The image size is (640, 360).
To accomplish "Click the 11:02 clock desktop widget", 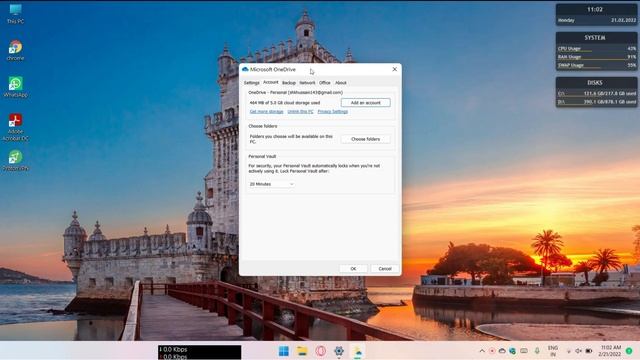I will pos(596,15).
